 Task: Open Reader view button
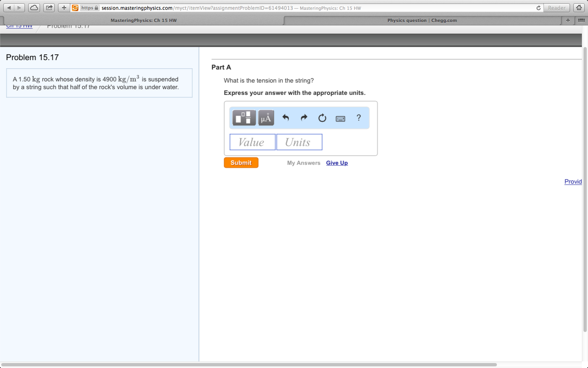pyautogui.click(x=557, y=8)
